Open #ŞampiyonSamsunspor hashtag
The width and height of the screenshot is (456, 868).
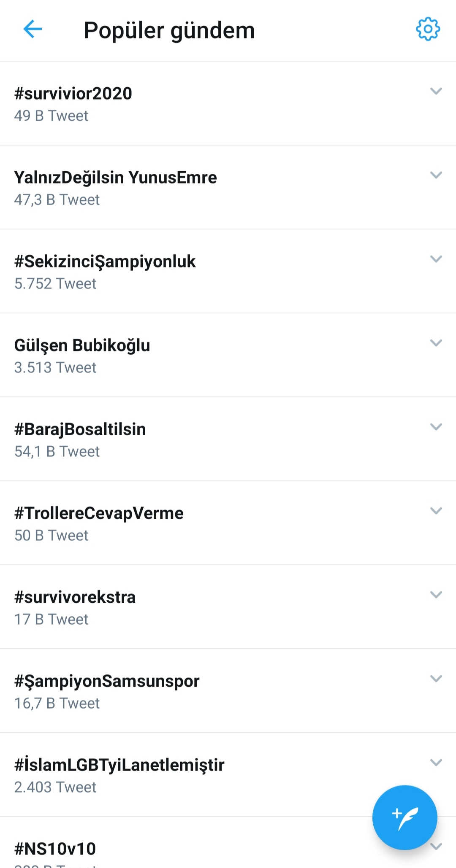[x=228, y=691]
